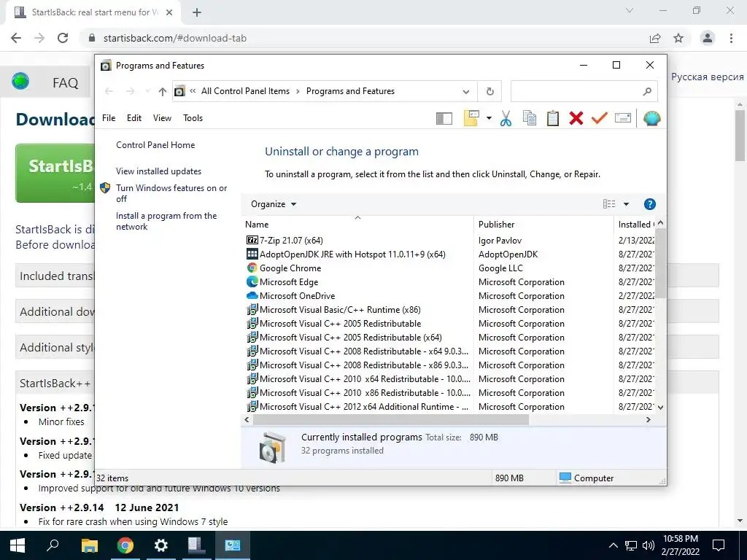Show hidden system tray icons
Viewport: 747px width, 560px height.
click(x=613, y=545)
